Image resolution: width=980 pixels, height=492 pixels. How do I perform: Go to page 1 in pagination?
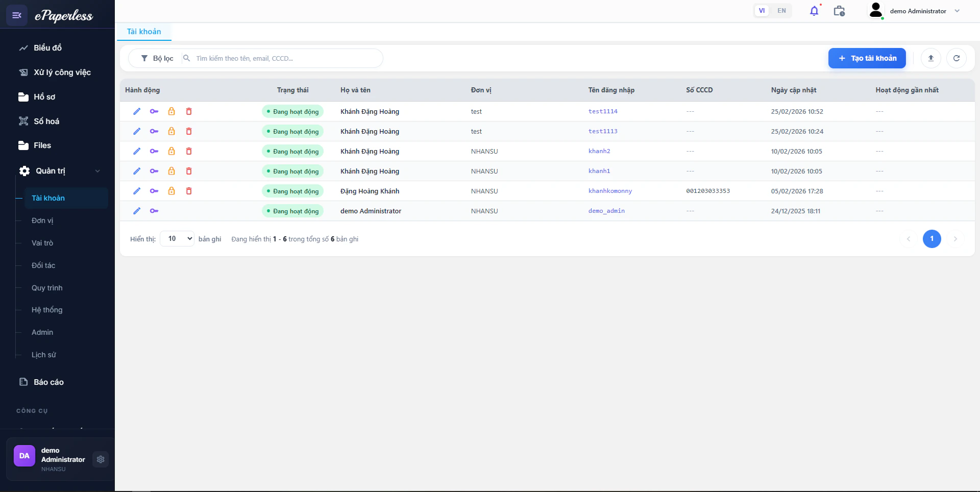point(932,238)
